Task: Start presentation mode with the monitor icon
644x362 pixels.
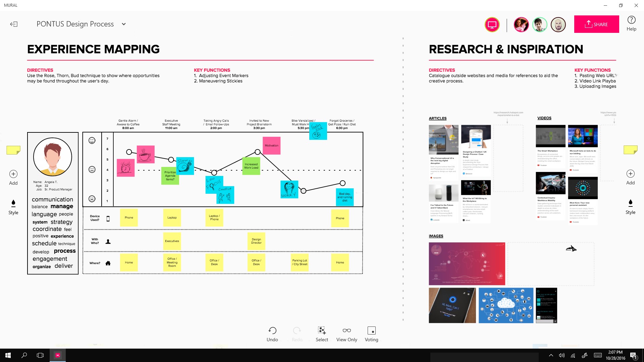Action: [x=492, y=24]
